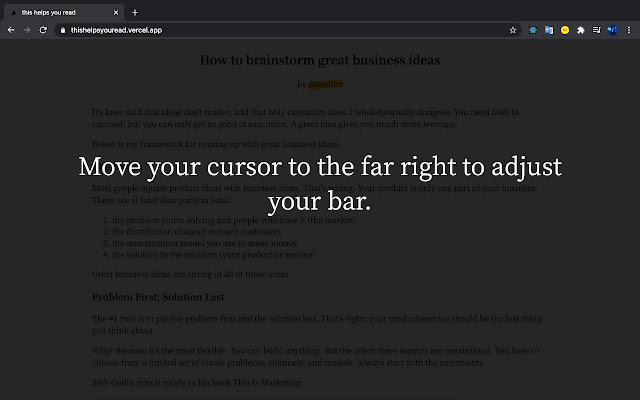Open the Extensions puzzle-piece menu
640x400 pixels.
(581, 30)
